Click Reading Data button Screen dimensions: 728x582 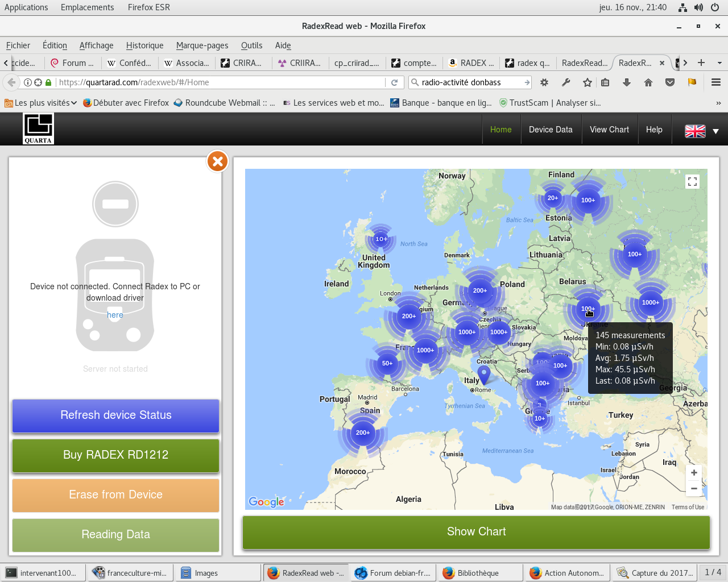[115, 535]
